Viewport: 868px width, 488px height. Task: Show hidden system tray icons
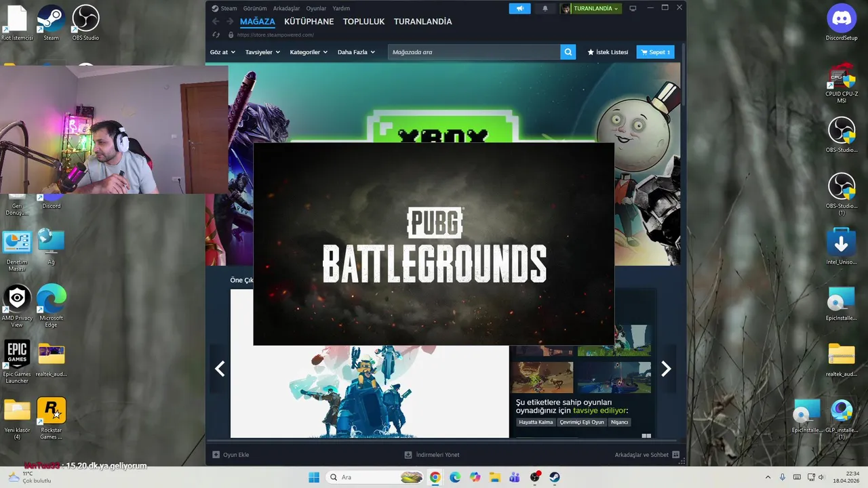coord(768,477)
